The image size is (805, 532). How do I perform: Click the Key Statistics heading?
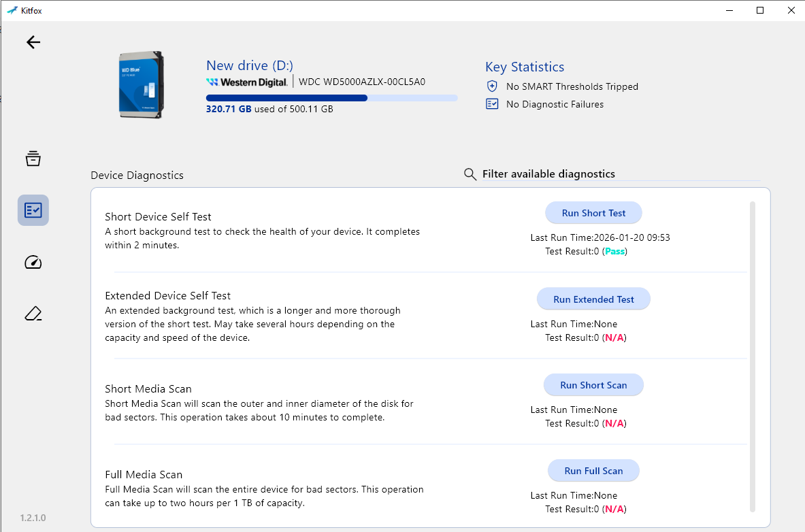(525, 67)
